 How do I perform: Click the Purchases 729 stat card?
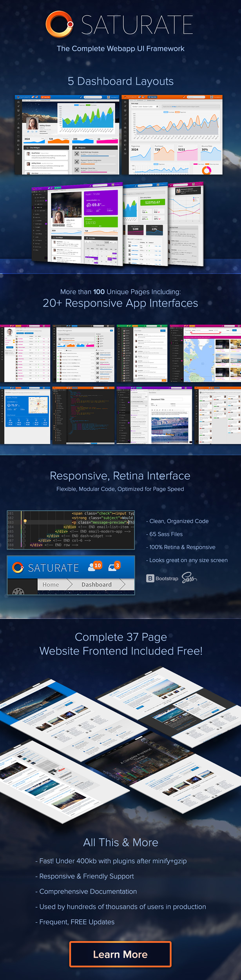point(164,152)
